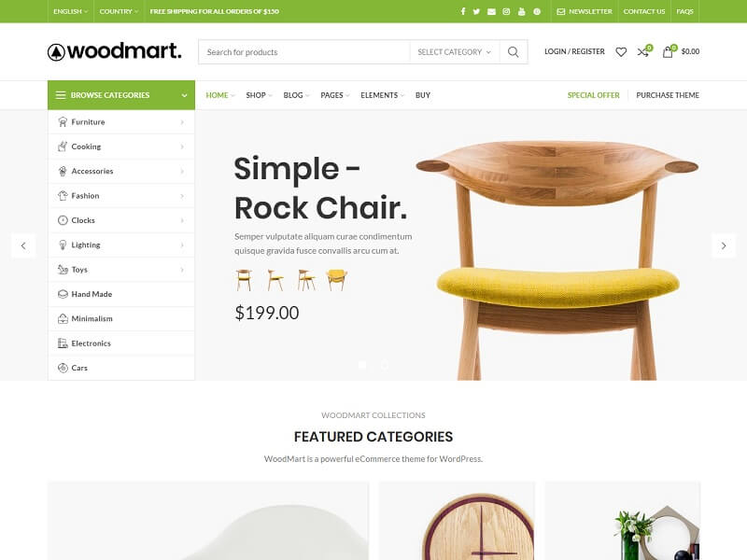This screenshot has height=560, width=747.
Task: Click the Special Offer link
Action: click(x=594, y=95)
